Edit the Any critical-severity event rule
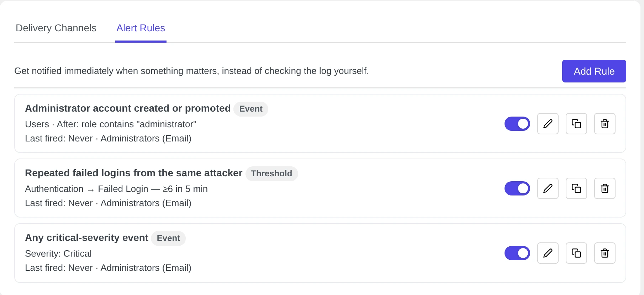This screenshot has width=644, height=295. 548,253
